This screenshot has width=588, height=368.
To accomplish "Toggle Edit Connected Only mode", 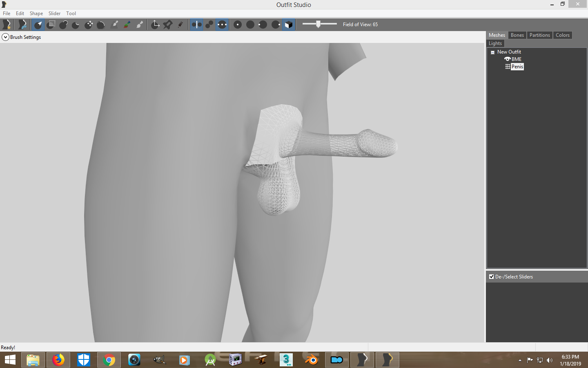I will pos(209,25).
